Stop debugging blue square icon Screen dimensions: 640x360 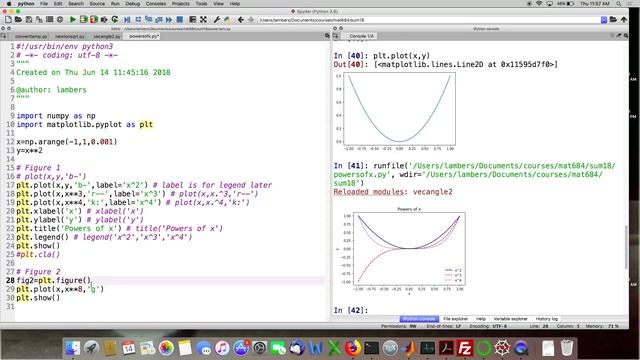(x=179, y=20)
